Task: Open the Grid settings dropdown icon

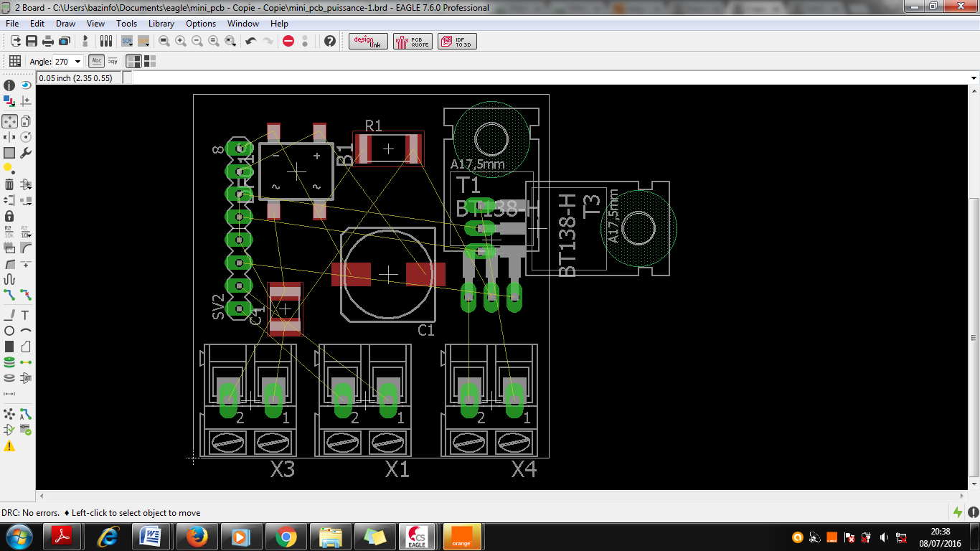Action: point(15,62)
